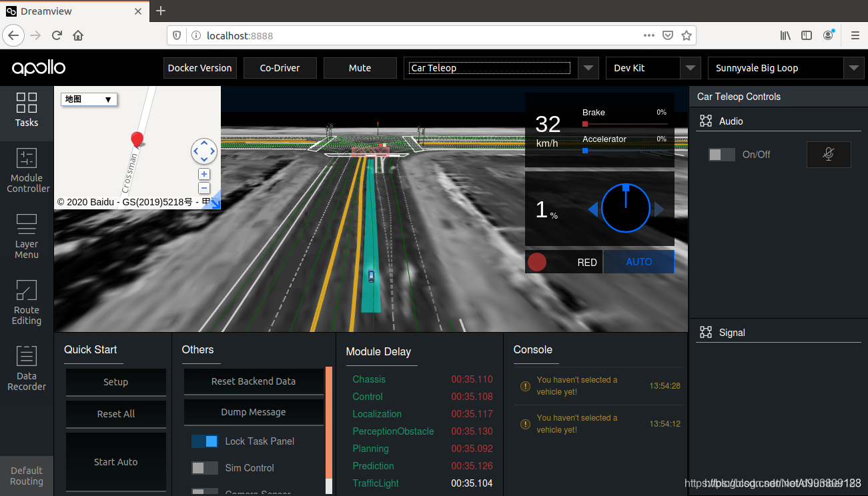Image resolution: width=868 pixels, height=496 pixels.
Task: Toggle the Audio On/Off switch
Action: click(722, 154)
